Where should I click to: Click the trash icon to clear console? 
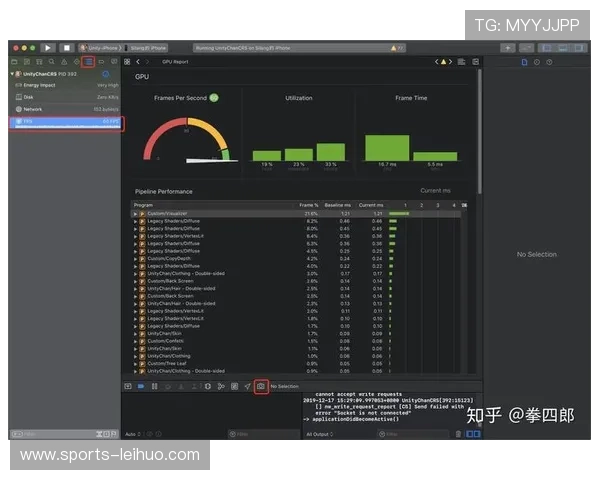tap(458, 434)
